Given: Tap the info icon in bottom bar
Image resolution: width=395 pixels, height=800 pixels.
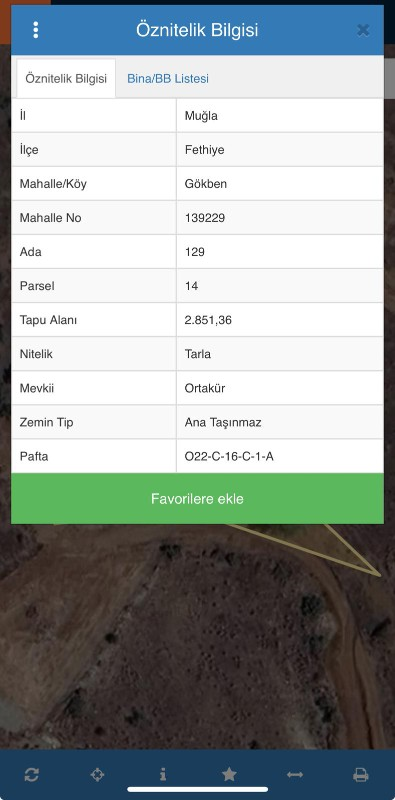Looking at the screenshot, I should click(163, 774).
